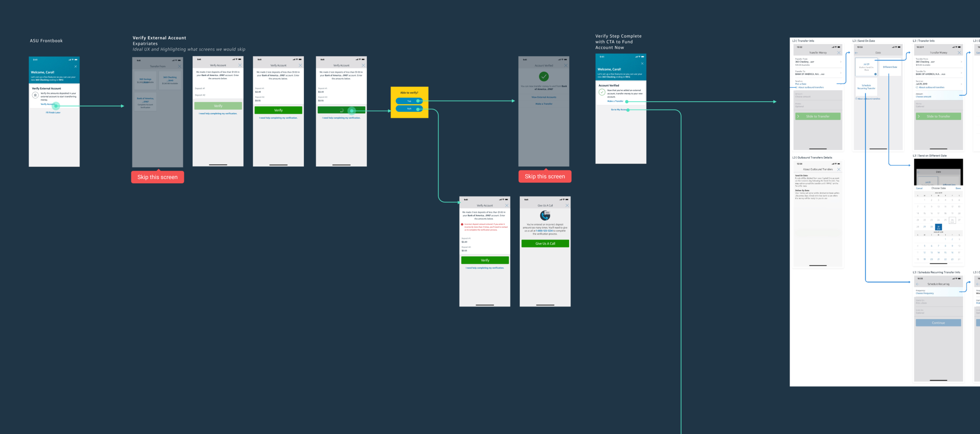Expand Transfer From row chevron, Pick a Date screen
Image resolution: width=980 pixels, height=434 pixels.
tap(840, 62)
